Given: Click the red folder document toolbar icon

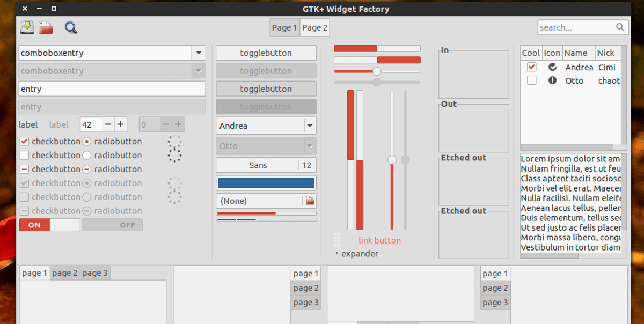Looking at the screenshot, I should click(x=46, y=27).
